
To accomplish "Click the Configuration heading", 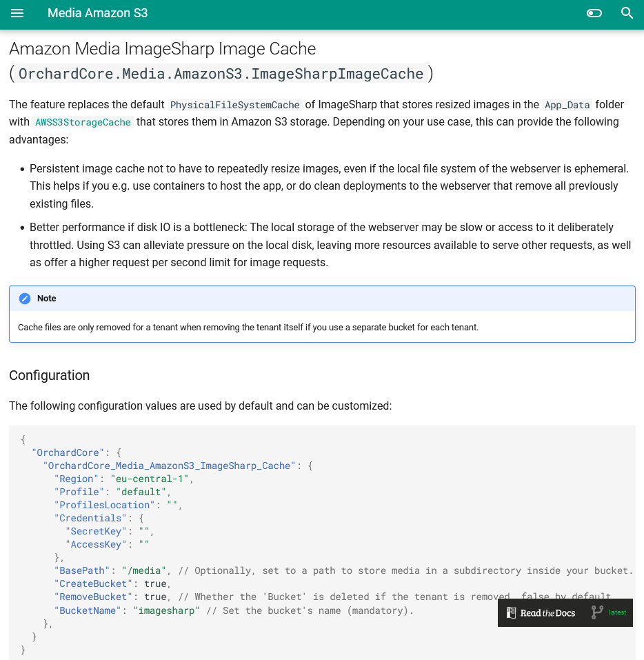I will click(49, 375).
